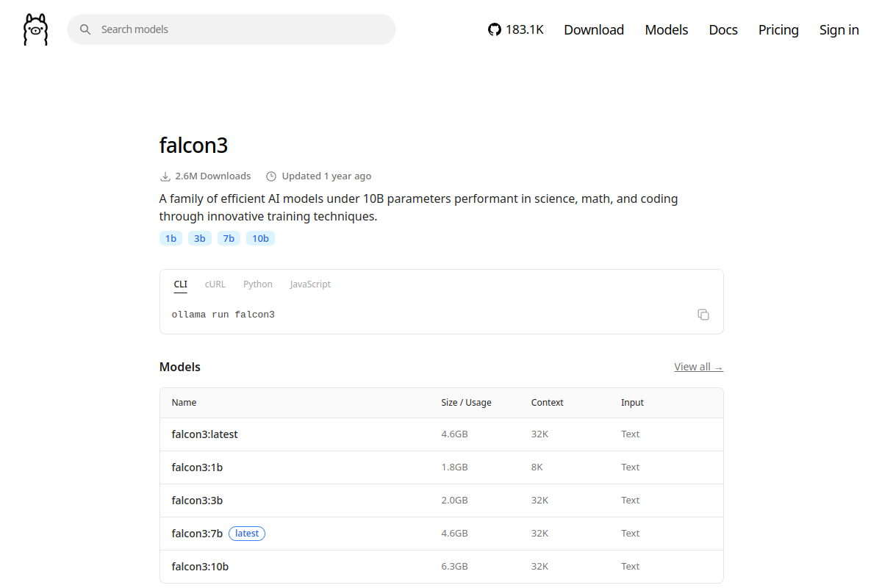Select the 1b size tag
This screenshot has width=882, height=588.
pyautogui.click(x=171, y=238)
